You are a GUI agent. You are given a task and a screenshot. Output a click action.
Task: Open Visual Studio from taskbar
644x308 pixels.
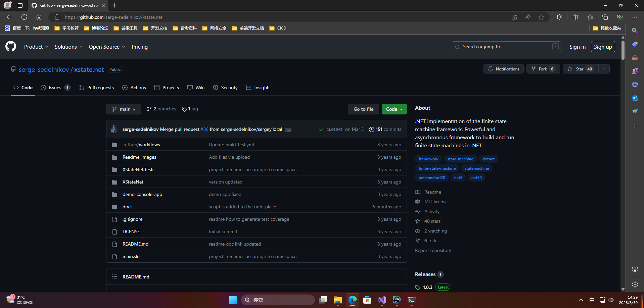[x=382, y=300]
